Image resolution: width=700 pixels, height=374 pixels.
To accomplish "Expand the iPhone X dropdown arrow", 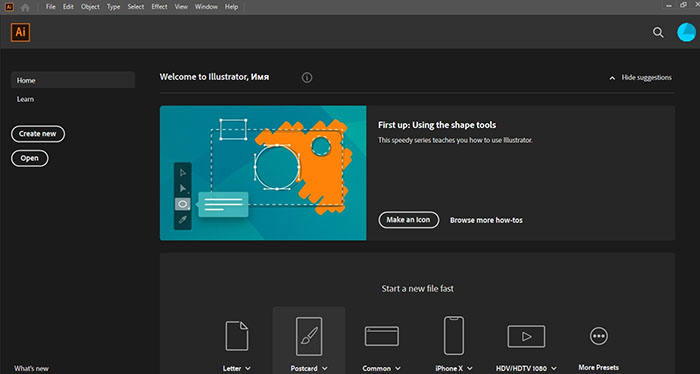I will pyautogui.click(x=470, y=369).
